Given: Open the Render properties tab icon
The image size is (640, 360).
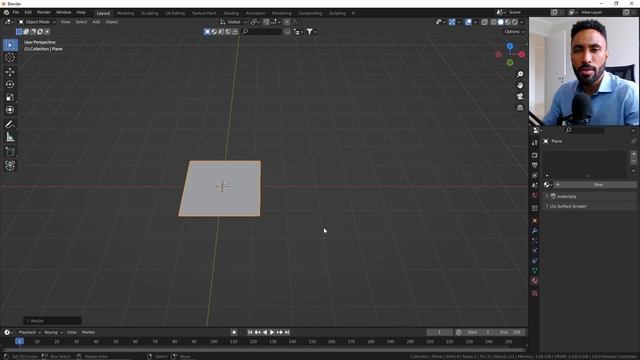Looking at the screenshot, I should 535,156.
